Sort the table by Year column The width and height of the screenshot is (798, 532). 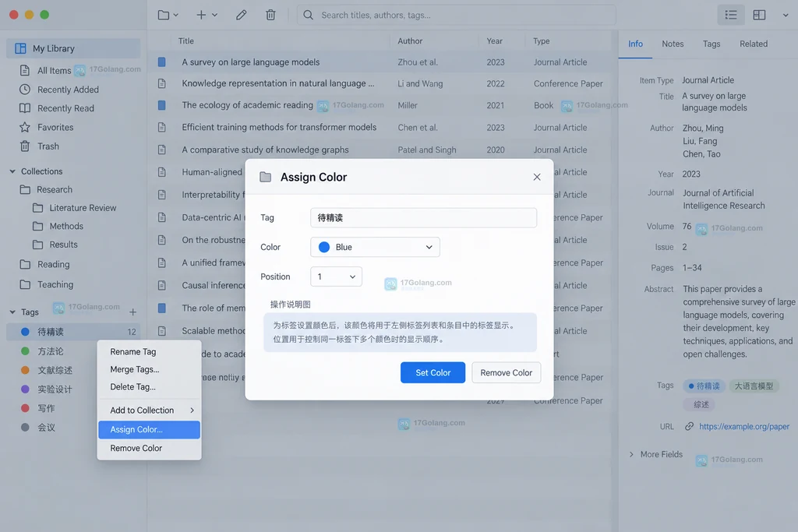[x=494, y=41]
